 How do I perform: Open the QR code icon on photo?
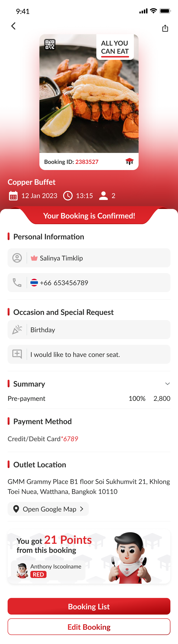point(50,45)
